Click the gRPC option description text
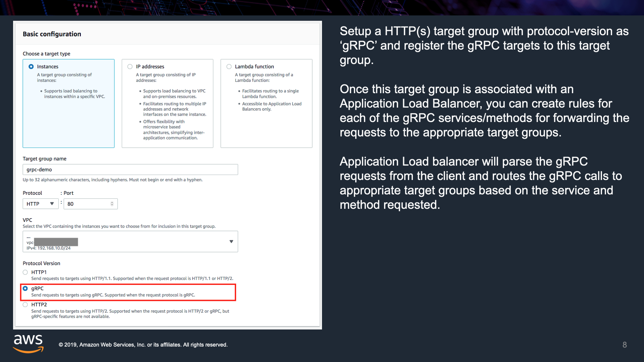Viewport: 644px width, 362px height. [113, 295]
